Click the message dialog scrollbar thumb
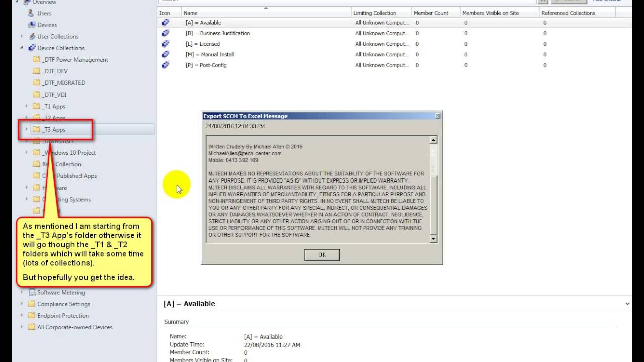Image resolution: width=644 pixels, height=362 pixels. (x=433, y=205)
